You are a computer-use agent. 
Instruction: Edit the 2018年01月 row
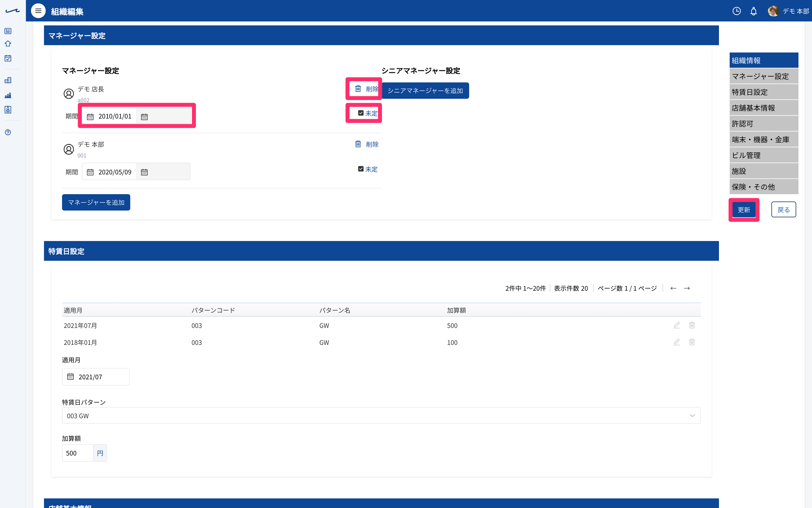676,342
